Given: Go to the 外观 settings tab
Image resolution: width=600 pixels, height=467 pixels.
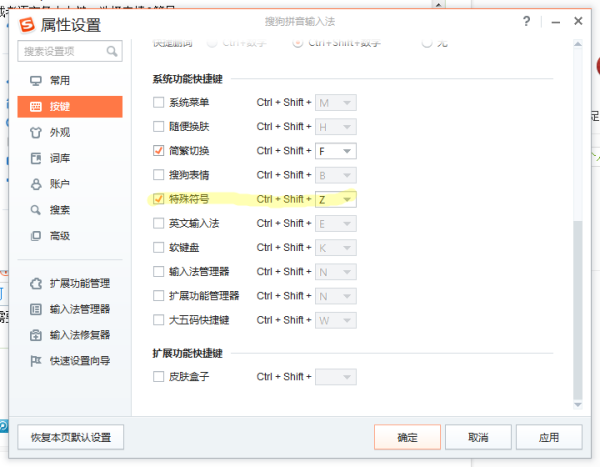Looking at the screenshot, I should (70, 133).
